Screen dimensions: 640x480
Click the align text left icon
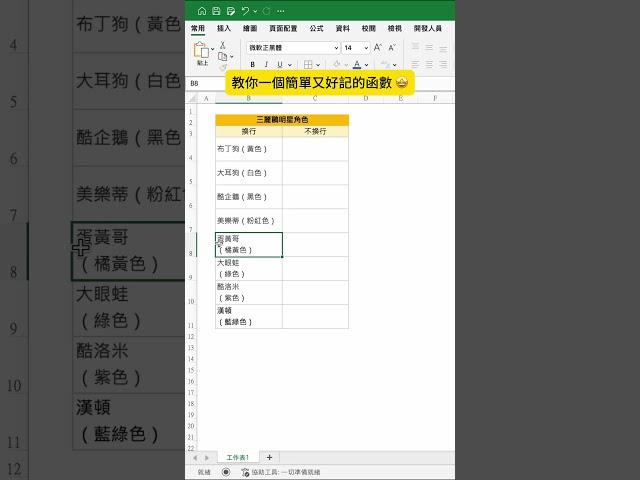pos(416,64)
